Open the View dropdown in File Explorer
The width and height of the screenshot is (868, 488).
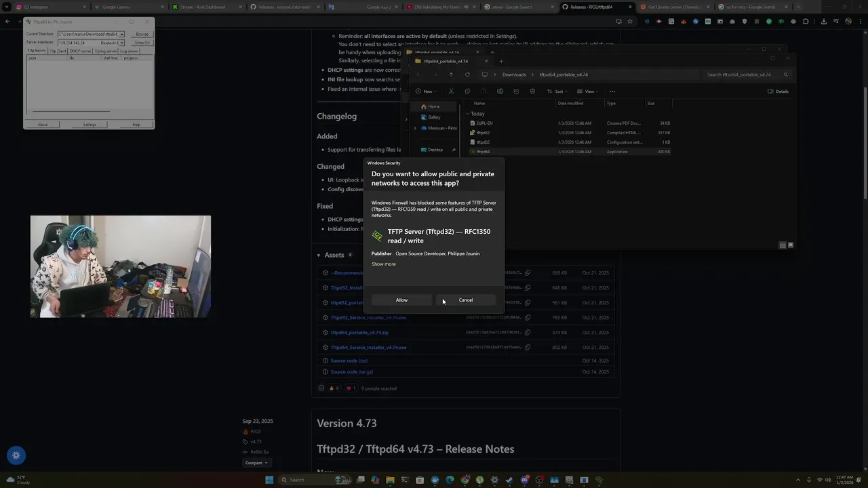point(588,91)
